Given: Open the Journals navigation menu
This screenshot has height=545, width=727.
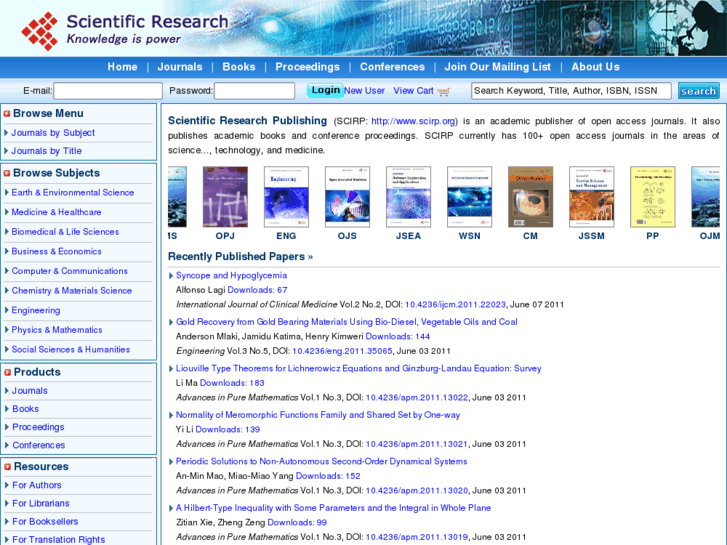Looking at the screenshot, I should pyautogui.click(x=180, y=67).
